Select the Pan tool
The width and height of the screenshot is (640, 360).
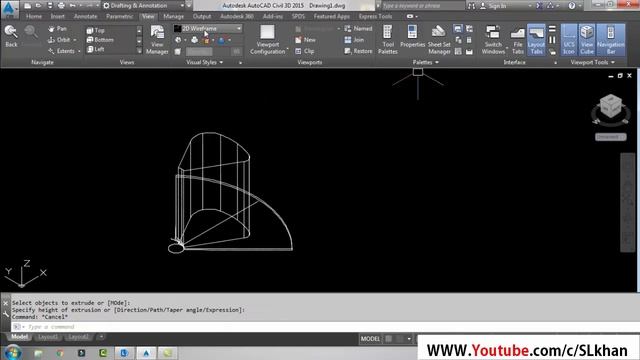click(x=58, y=29)
